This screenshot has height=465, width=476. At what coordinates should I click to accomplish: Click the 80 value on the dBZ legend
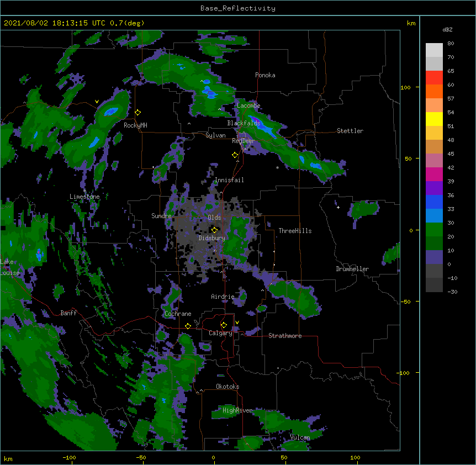pyautogui.click(x=451, y=44)
